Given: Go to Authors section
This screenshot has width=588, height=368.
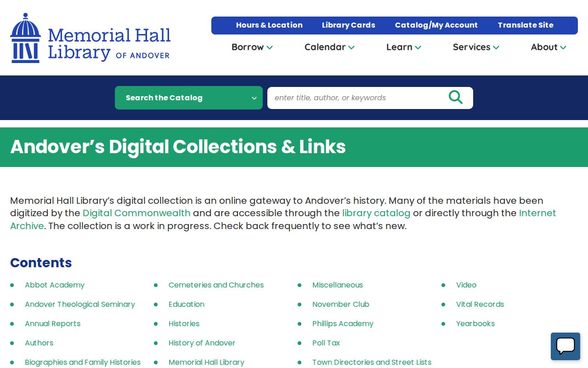Looking at the screenshot, I should point(39,343).
